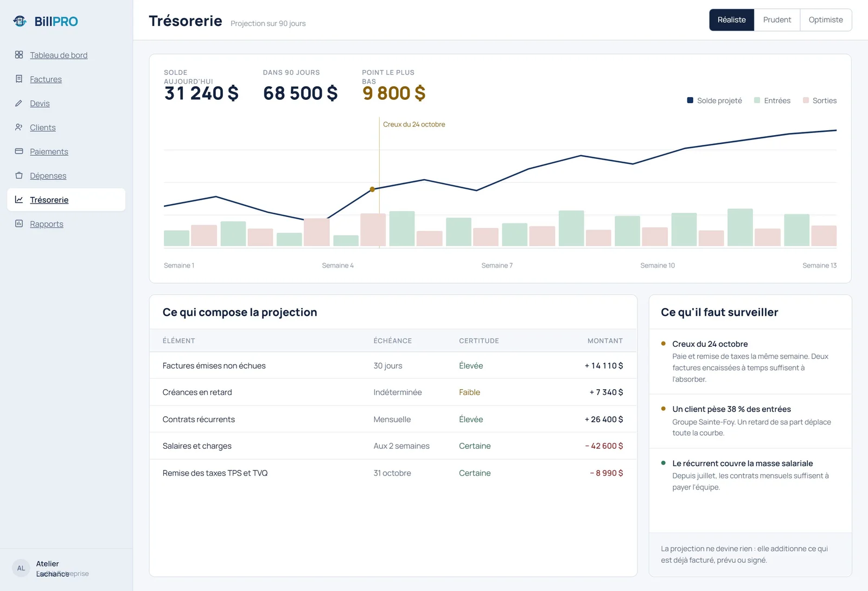The height and width of the screenshot is (591, 868).
Task: Click Un client pèse 38 % des entrées
Action: [731, 409]
